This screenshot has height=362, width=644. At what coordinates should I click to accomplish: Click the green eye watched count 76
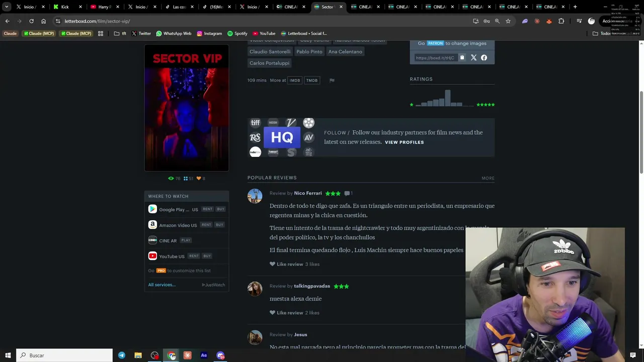(174, 178)
